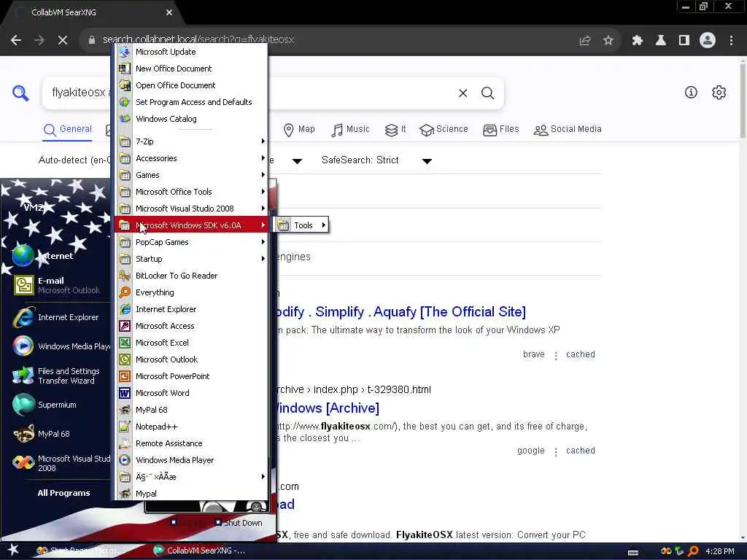Clear the search query with X button

(x=462, y=93)
